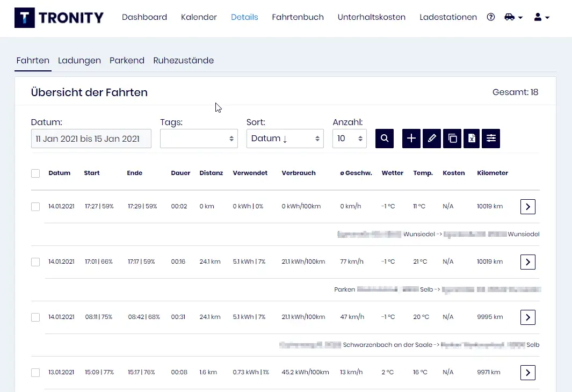Click the search magnifier icon button
Screen dimensions: 572x392
[385, 139]
